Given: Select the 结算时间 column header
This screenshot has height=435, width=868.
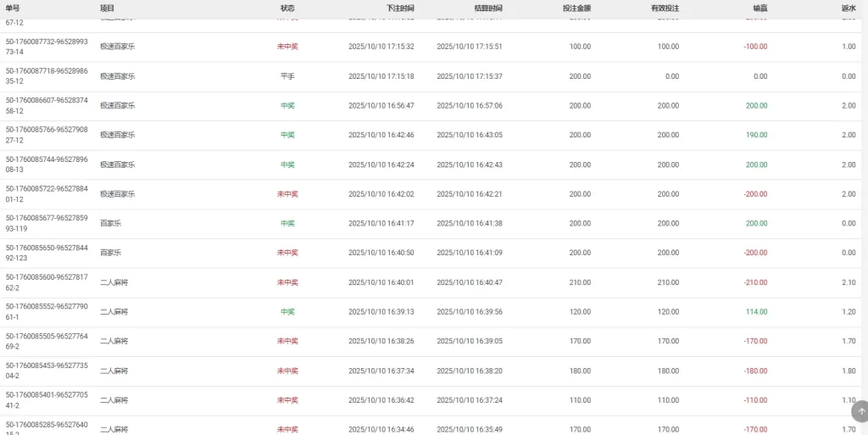Looking at the screenshot, I should click(487, 8).
